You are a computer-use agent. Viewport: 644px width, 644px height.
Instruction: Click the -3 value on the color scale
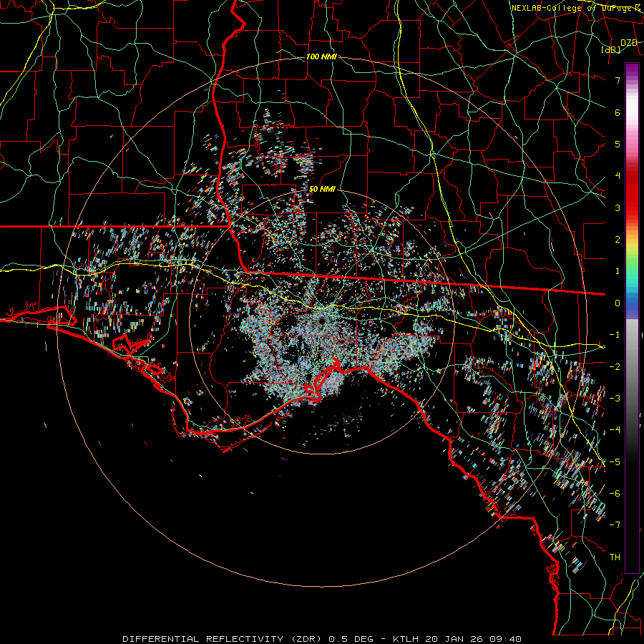(615, 399)
